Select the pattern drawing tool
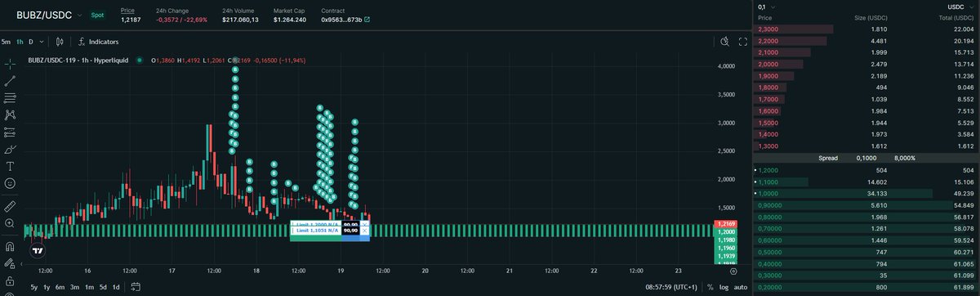 10,114
